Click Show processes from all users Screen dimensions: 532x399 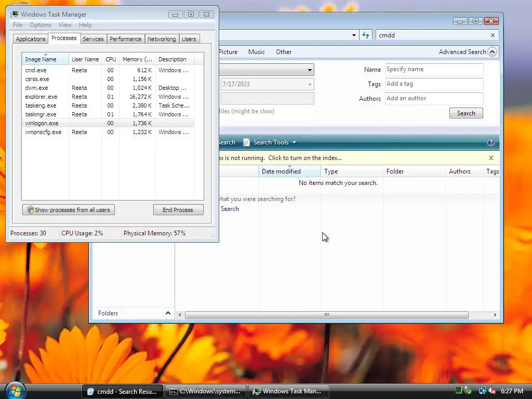pos(69,210)
